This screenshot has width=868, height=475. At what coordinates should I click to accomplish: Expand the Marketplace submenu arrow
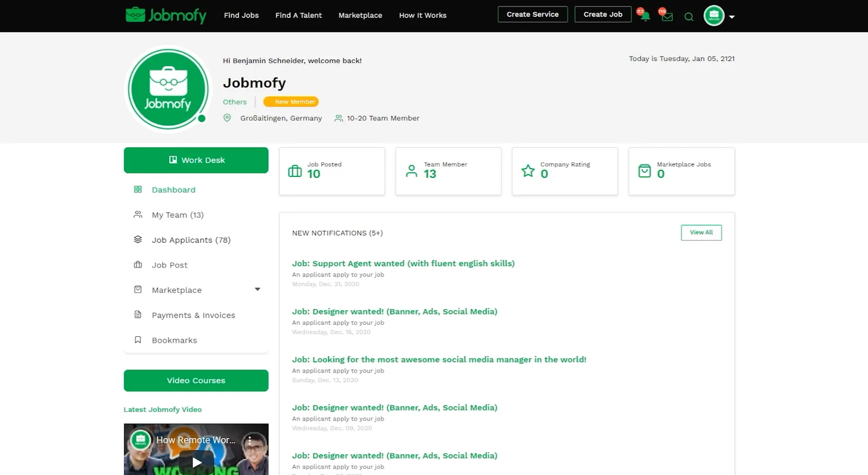(x=258, y=290)
